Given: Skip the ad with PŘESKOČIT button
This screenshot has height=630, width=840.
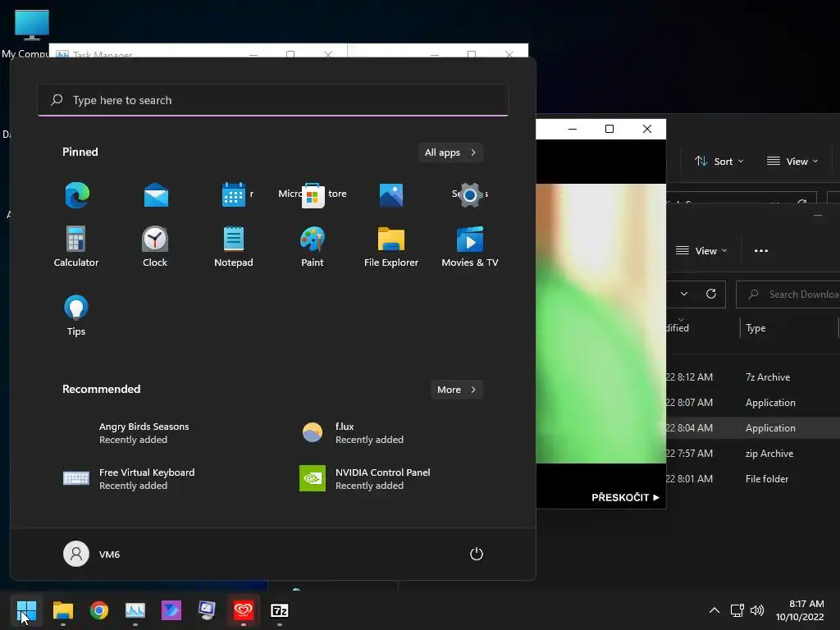Looking at the screenshot, I should [x=625, y=498].
